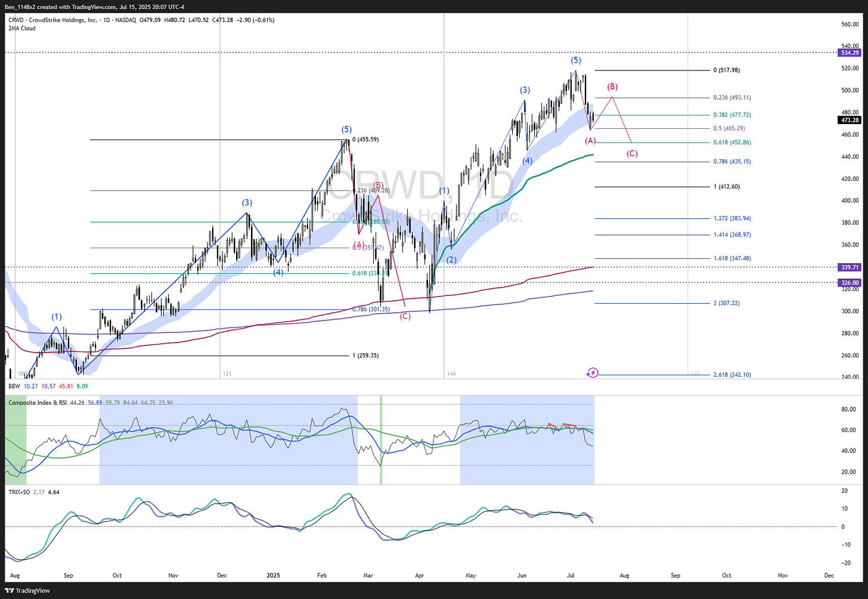Click the May label on time axis
This screenshot has height=599, width=868.
pyautogui.click(x=470, y=576)
